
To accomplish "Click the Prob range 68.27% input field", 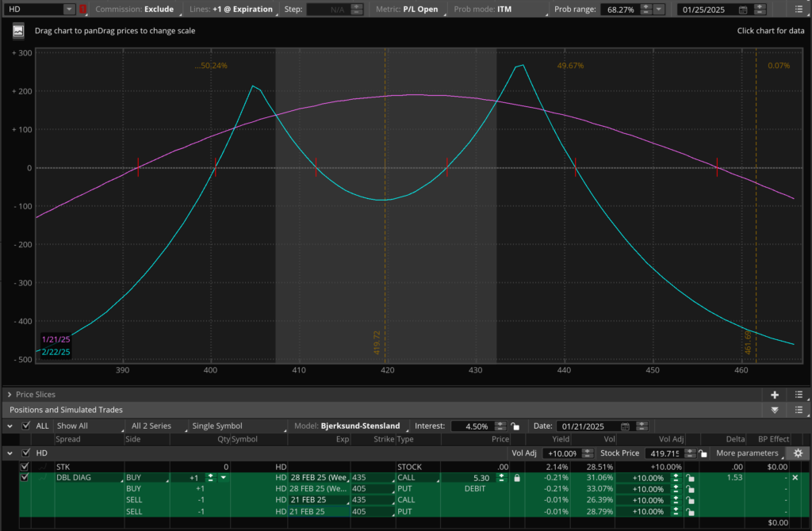I will 620,10.
